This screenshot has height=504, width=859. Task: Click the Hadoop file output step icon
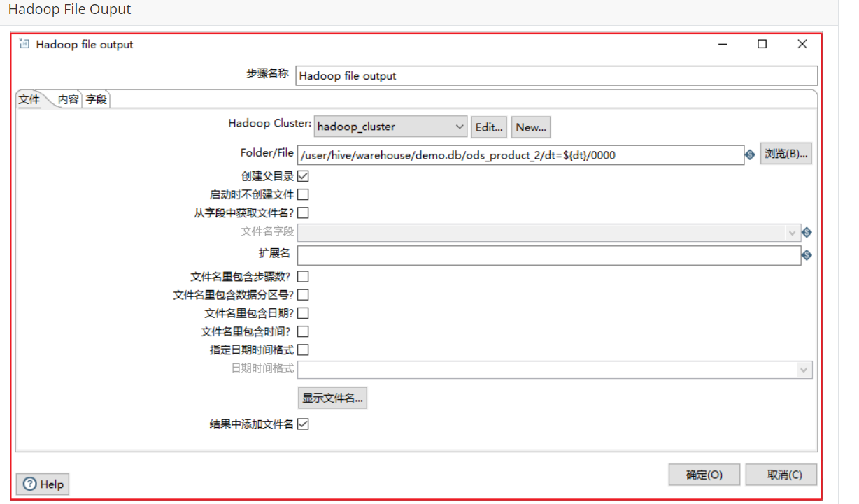[x=24, y=43]
